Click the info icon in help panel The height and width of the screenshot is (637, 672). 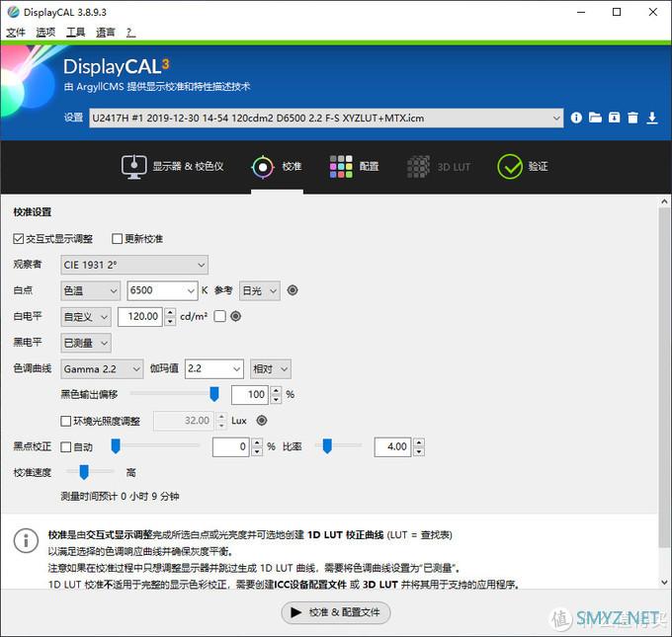click(26, 540)
